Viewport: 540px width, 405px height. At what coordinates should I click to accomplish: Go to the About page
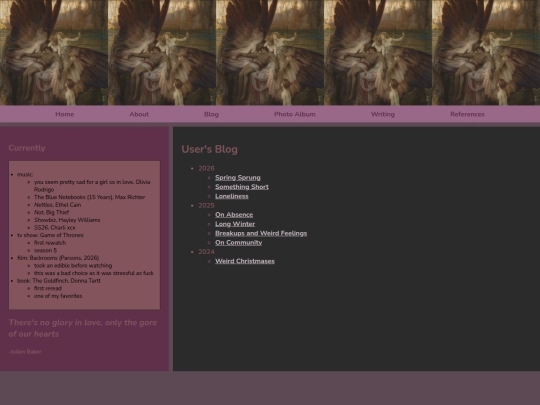click(x=139, y=114)
